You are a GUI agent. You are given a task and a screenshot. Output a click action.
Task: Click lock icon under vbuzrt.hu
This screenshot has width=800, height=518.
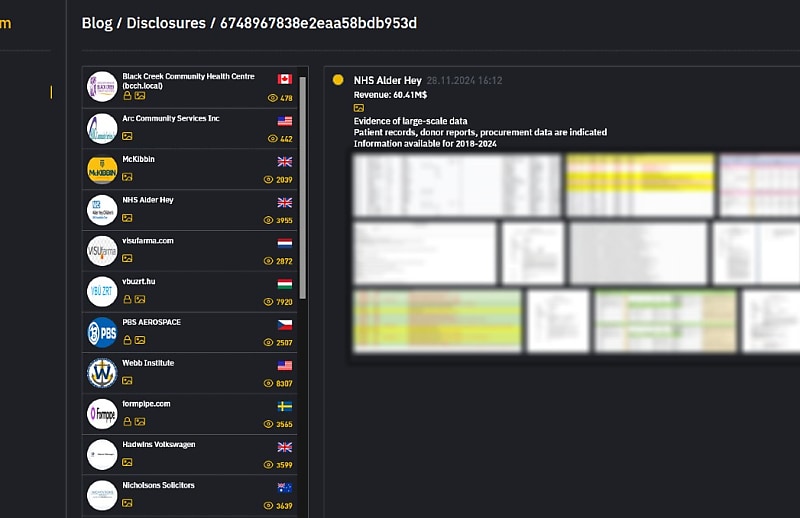[x=128, y=299]
